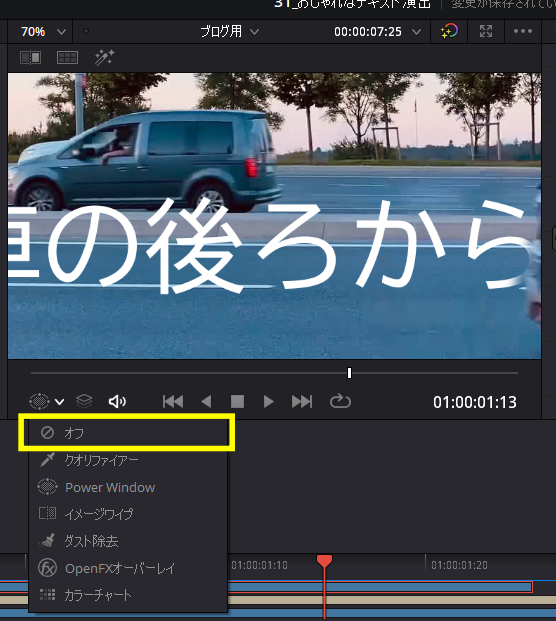Choose OpenFXオーバーレイ menu entry
The image size is (556, 621).
[x=128, y=568]
